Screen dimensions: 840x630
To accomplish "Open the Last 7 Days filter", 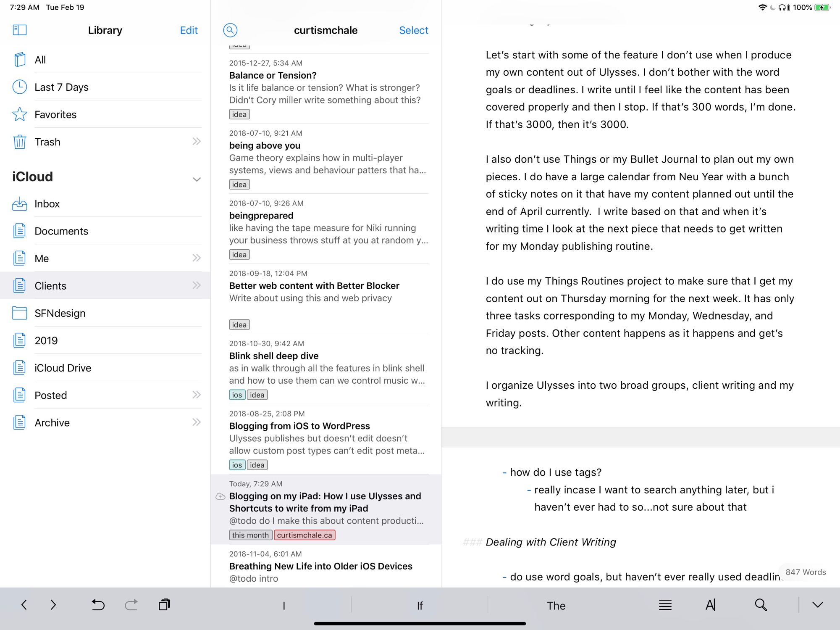I will coord(61,87).
